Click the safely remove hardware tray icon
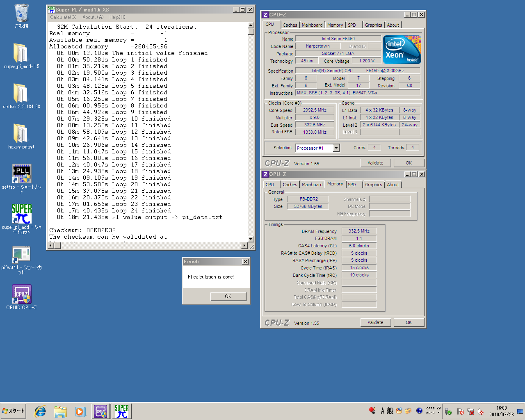The height and width of the screenshot is (420, 525). (448, 411)
